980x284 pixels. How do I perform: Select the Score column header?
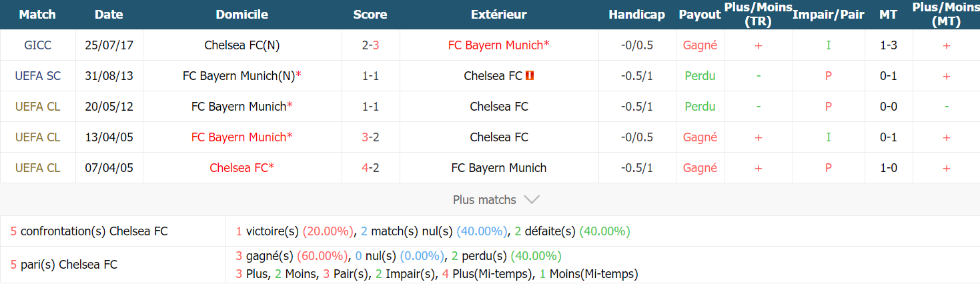[x=370, y=15]
